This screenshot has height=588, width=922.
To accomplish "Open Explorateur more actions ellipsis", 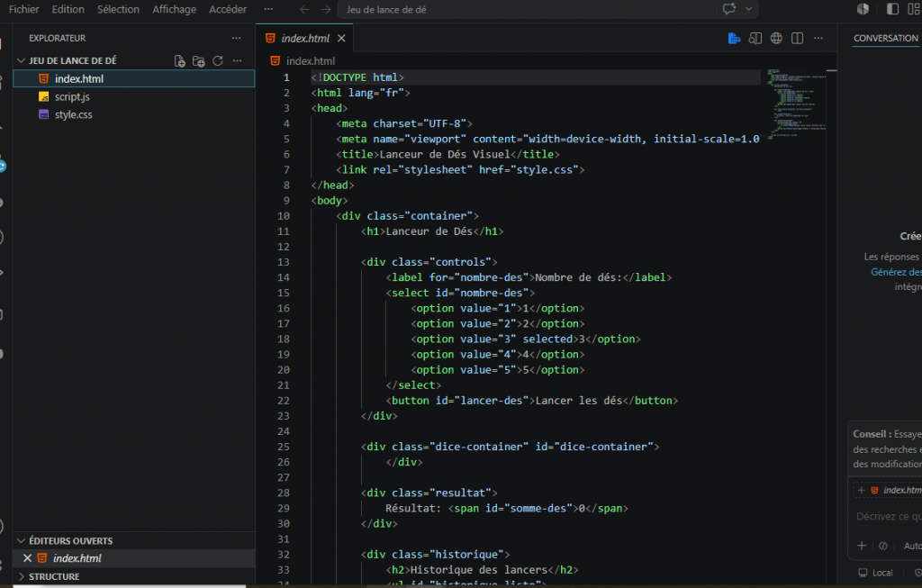I will [x=237, y=38].
